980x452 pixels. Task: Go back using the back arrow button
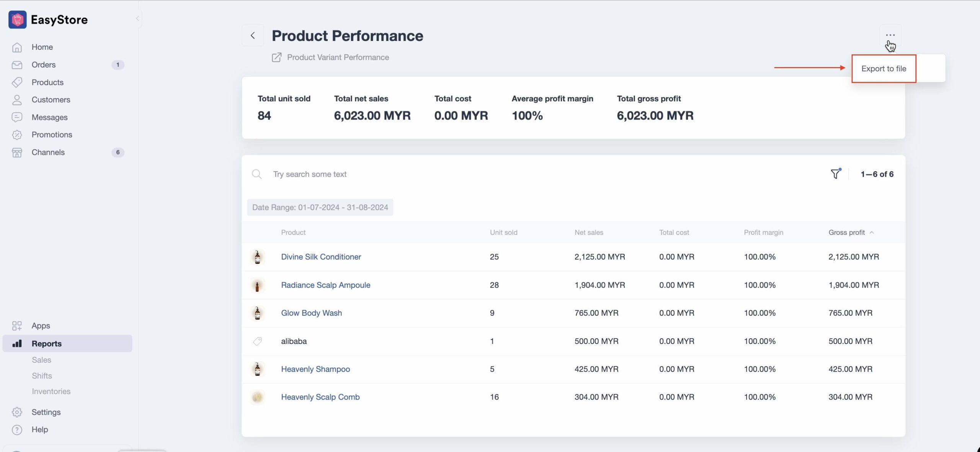[253, 35]
